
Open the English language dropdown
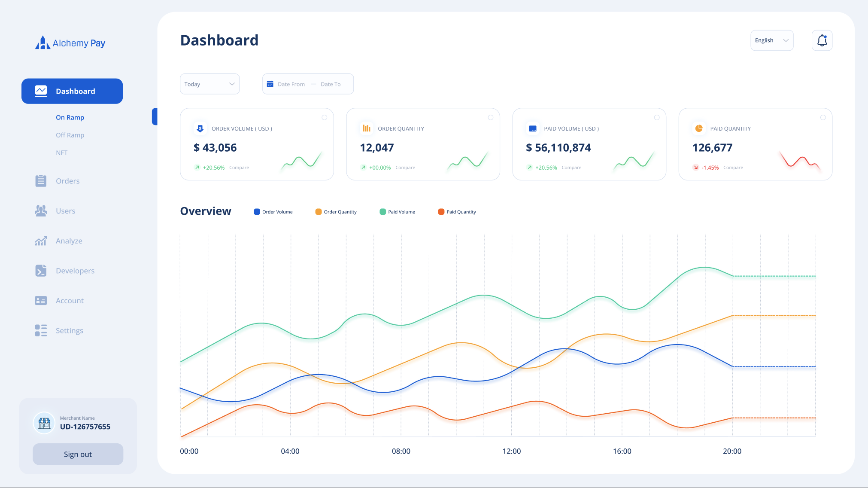click(x=771, y=40)
